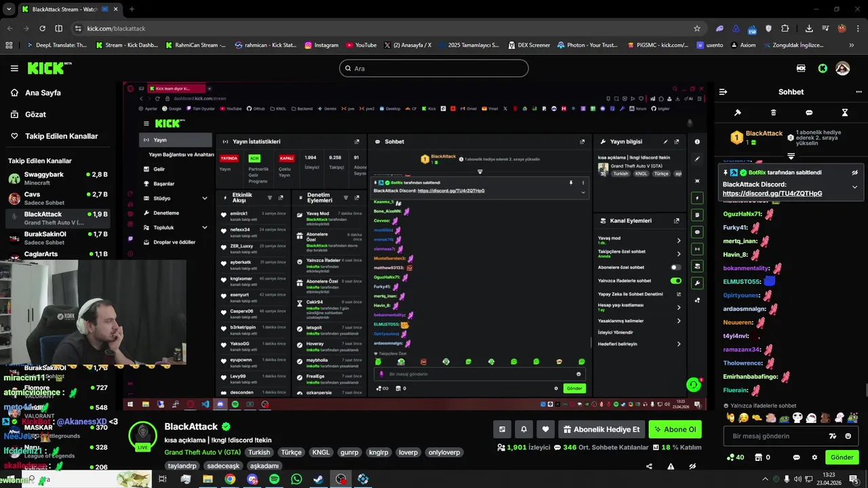Open DEX Screener bookmark
Screen dimensions: 868x488
(x=528, y=45)
